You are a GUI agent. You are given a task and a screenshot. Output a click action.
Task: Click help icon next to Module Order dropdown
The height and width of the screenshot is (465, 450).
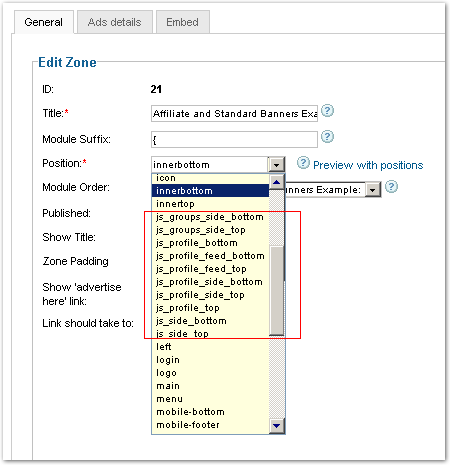point(391,187)
